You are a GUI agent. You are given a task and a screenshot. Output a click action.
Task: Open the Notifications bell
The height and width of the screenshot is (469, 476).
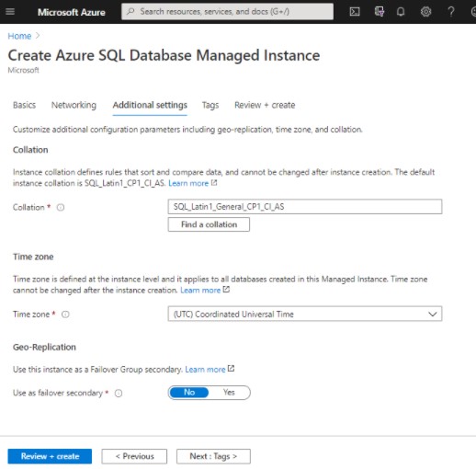point(401,12)
